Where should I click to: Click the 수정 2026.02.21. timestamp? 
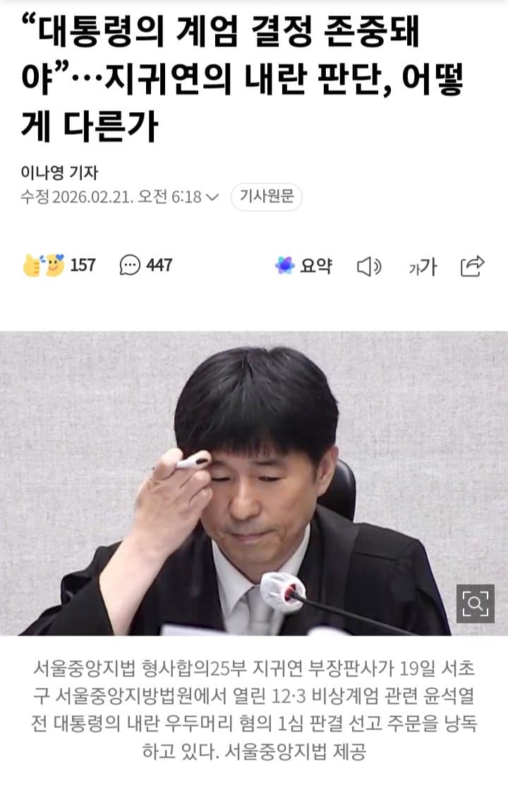(111, 198)
